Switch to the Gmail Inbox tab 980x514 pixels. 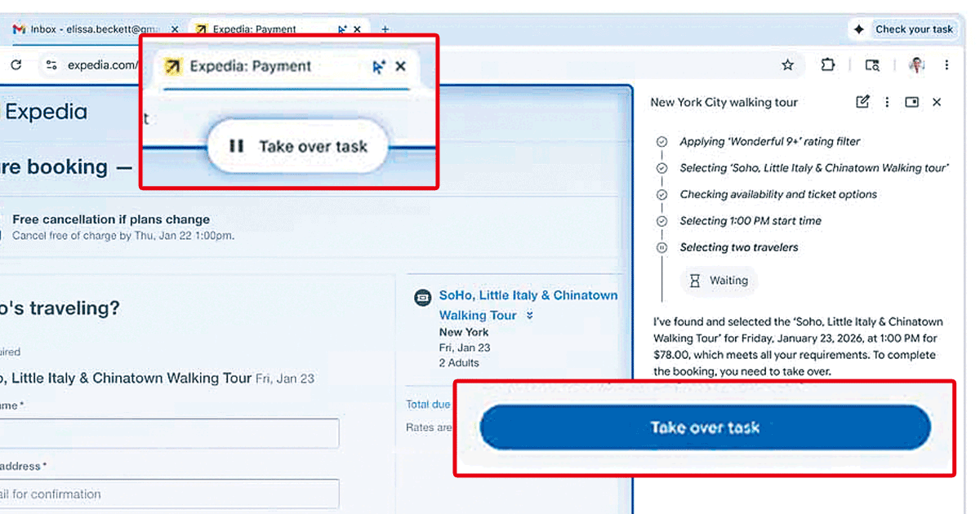coord(90,29)
